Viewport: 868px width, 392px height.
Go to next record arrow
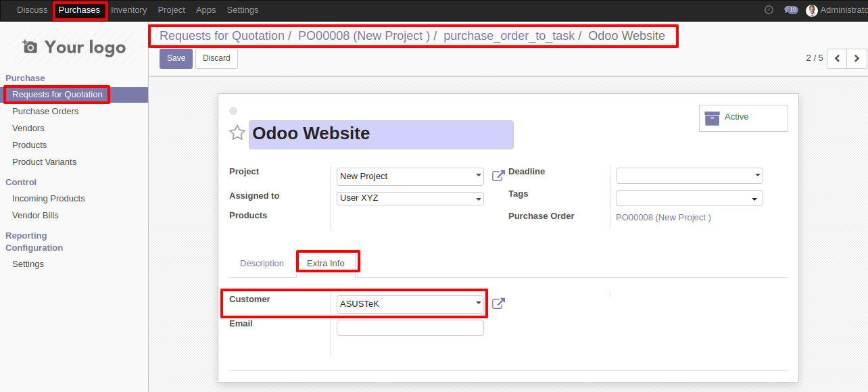click(x=857, y=58)
